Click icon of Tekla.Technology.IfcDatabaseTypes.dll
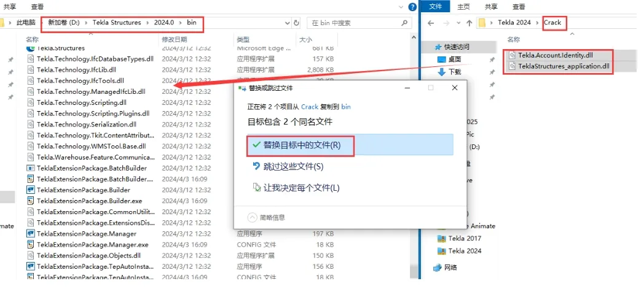The image size is (644, 289). coord(30,59)
